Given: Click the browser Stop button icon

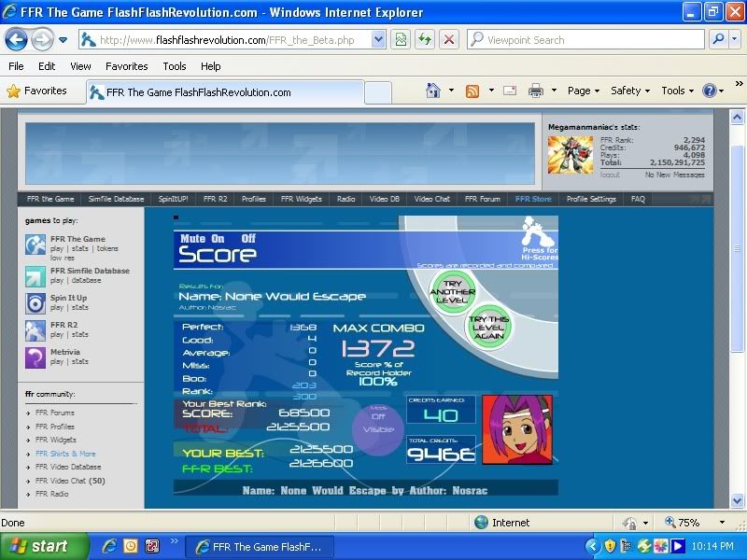Looking at the screenshot, I should [x=448, y=40].
